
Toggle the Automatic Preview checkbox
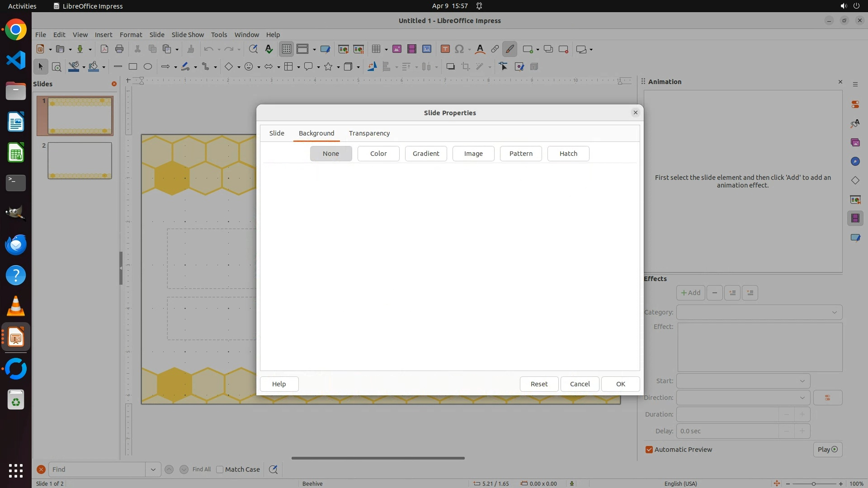click(x=649, y=450)
